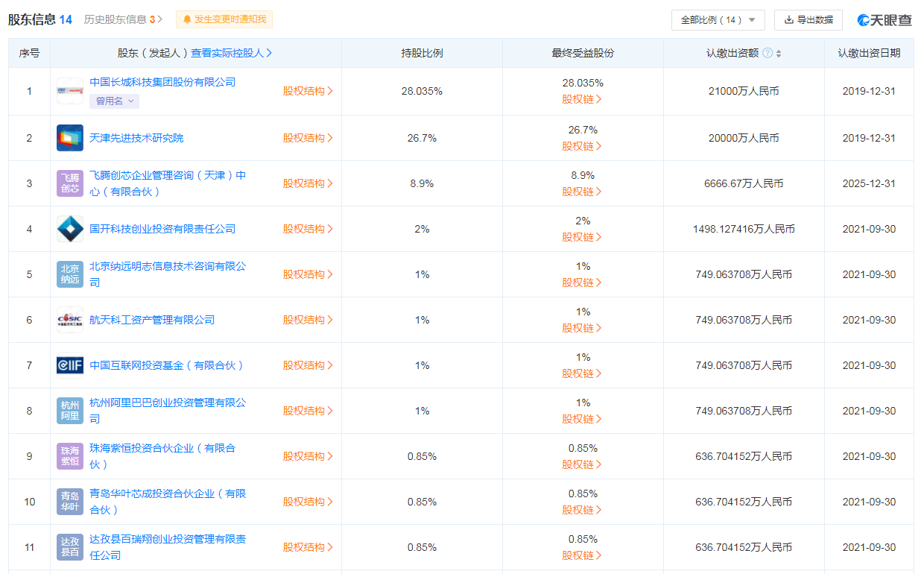924x574 pixels.
Task: Expand 股权结构 for 中国长城科技集团 row
Action: [308, 91]
